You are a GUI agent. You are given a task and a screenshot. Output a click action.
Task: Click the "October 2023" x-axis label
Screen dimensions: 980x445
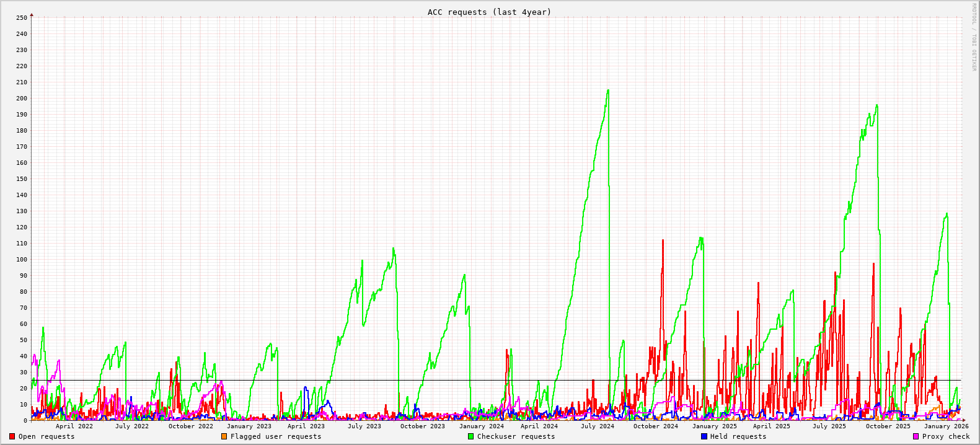422,426
